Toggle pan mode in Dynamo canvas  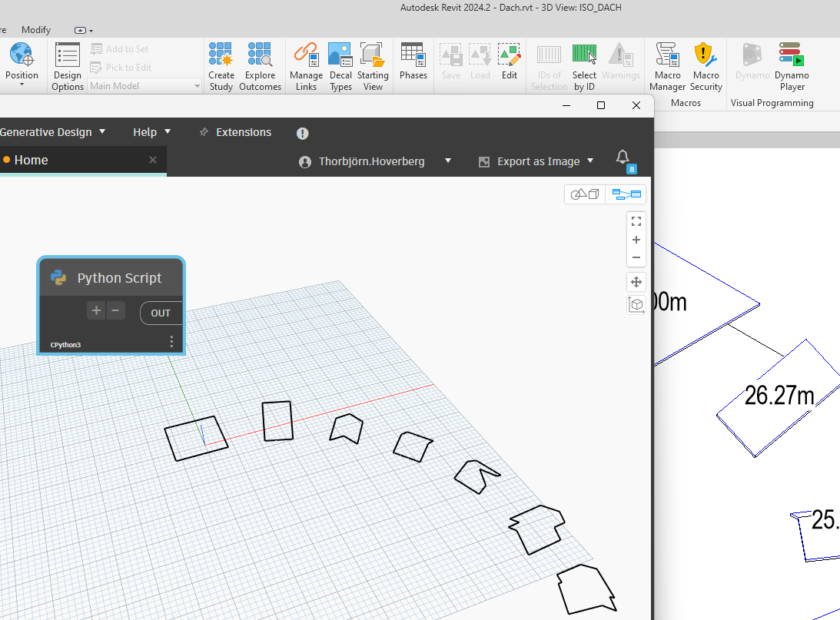tap(636, 281)
